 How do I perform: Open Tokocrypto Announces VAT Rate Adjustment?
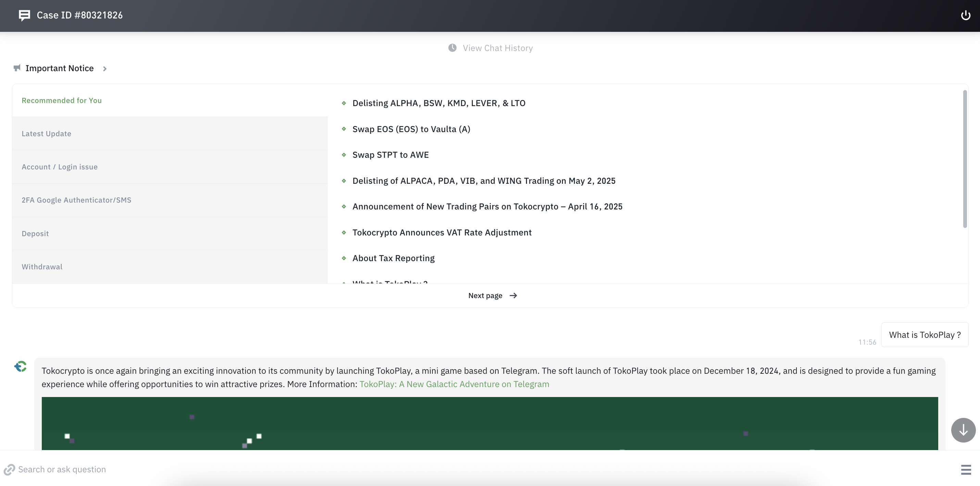pyautogui.click(x=442, y=232)
